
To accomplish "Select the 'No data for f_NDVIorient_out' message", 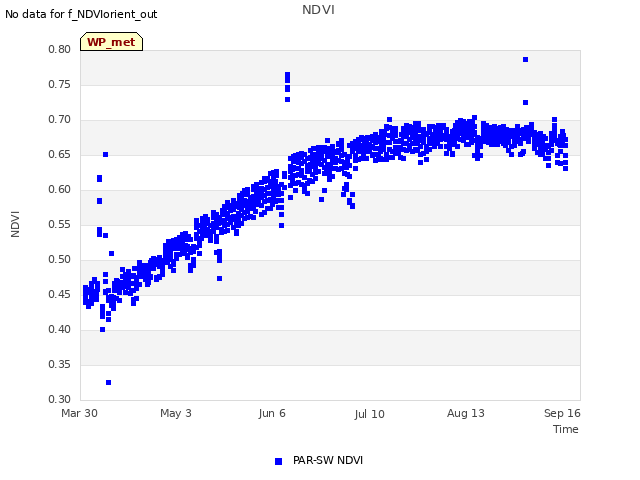I will tap(81, 14).
